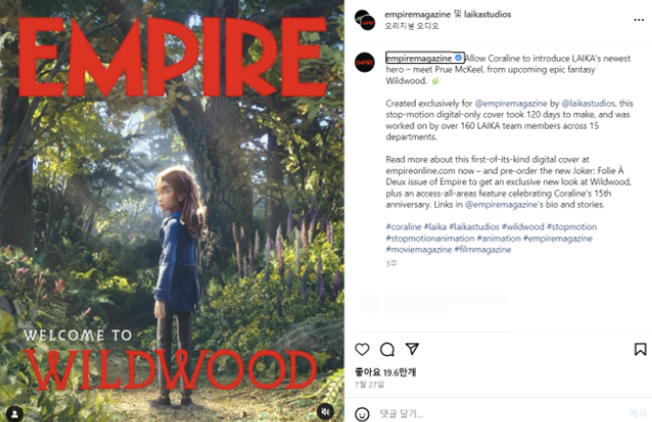
Task: Open empiremagazine username in caption
Action: 419,58
